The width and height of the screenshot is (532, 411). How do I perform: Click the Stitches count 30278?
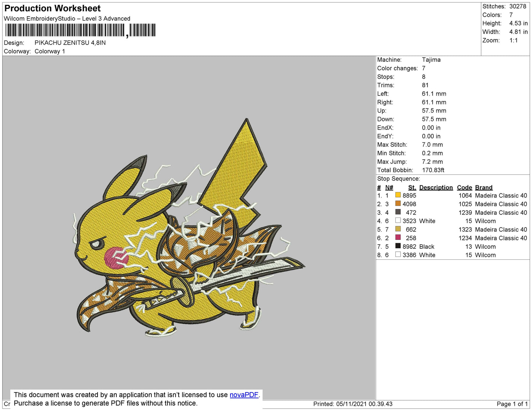[x=518, y=6]
